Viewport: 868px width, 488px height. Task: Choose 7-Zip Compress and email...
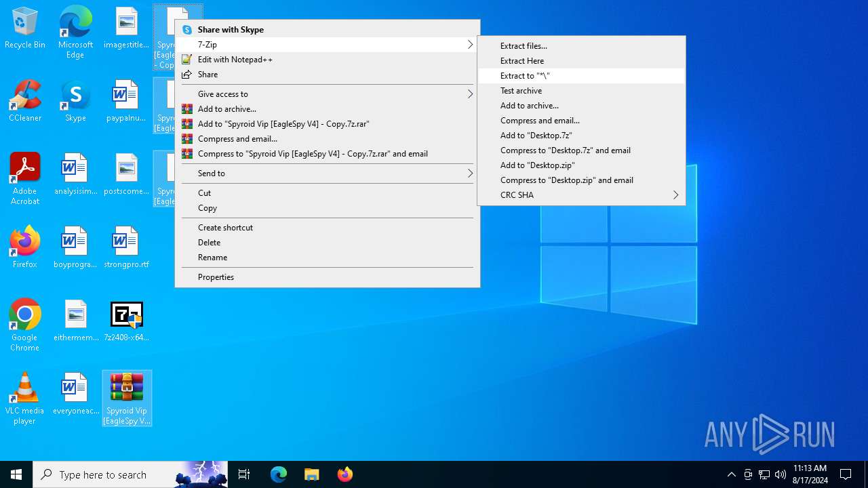pyautogui.click(x=581, y=121)
